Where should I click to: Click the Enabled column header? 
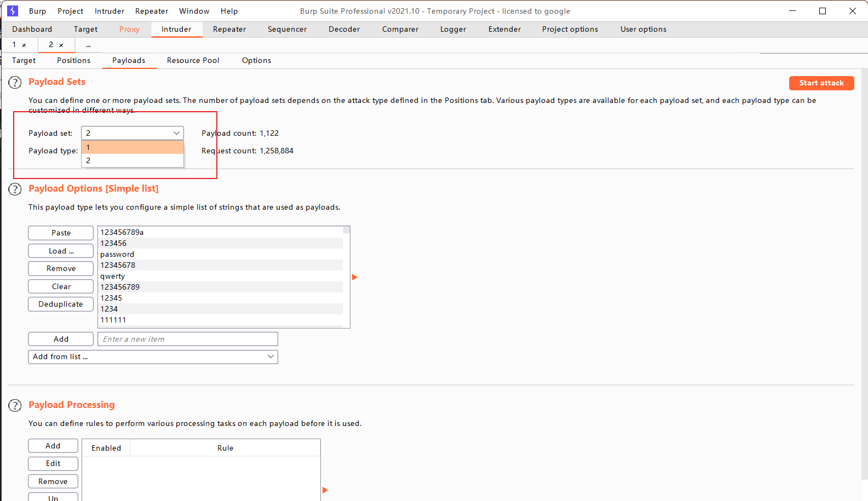[106, 448]
